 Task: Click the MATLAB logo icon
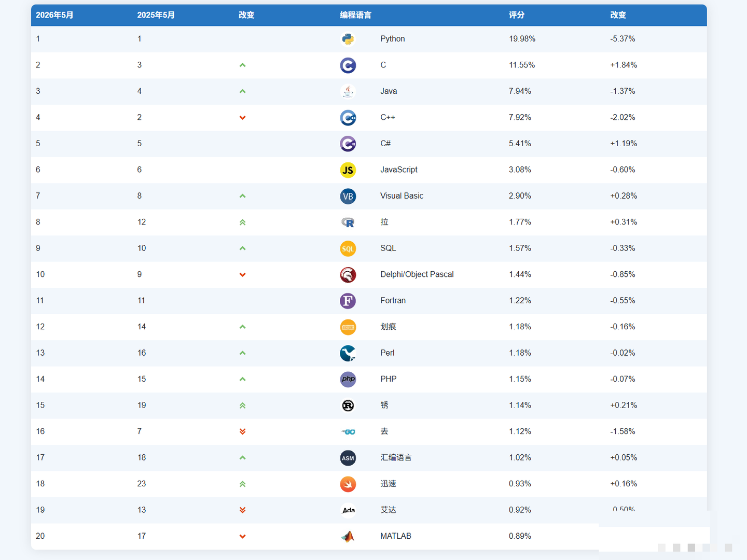click(x=348, y=536)
